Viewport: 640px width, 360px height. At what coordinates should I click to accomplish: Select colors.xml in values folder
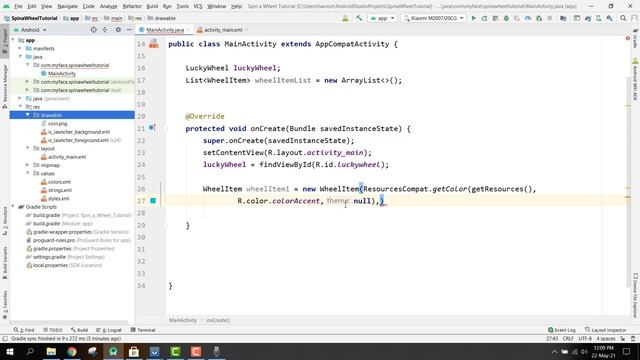coord(59,182)
